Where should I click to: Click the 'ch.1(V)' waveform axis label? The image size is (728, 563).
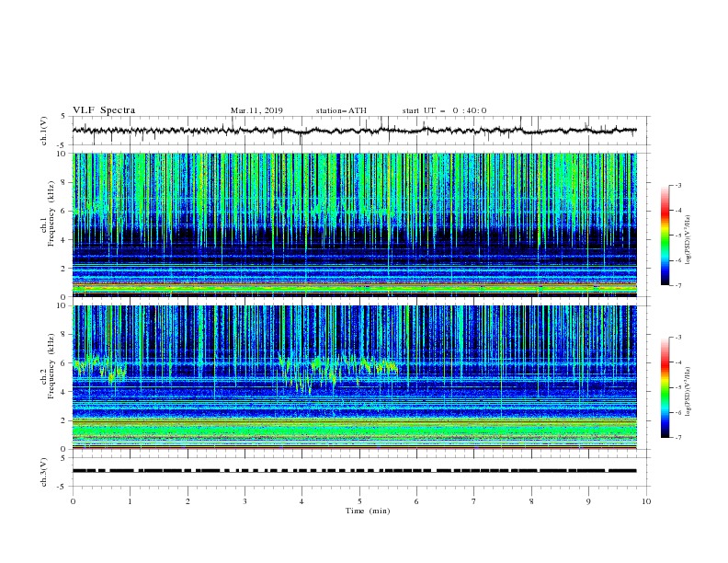[x=44, y=131]
